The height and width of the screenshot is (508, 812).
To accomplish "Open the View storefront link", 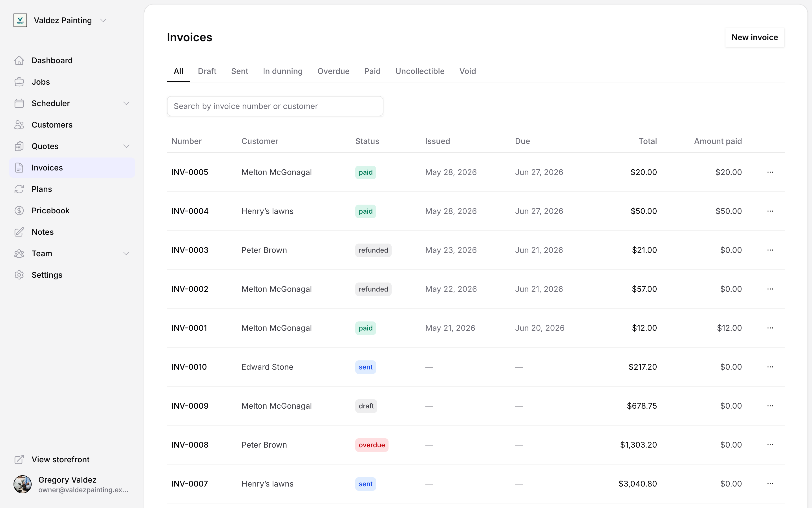I will pos(72,460).
